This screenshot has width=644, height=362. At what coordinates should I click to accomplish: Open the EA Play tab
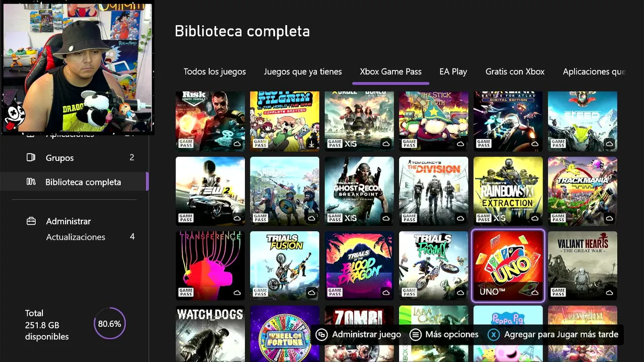453,72
